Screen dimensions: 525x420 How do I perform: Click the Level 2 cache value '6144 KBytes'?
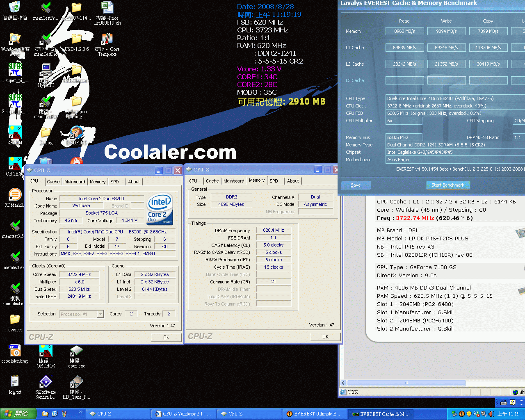(x=155, y=289)
